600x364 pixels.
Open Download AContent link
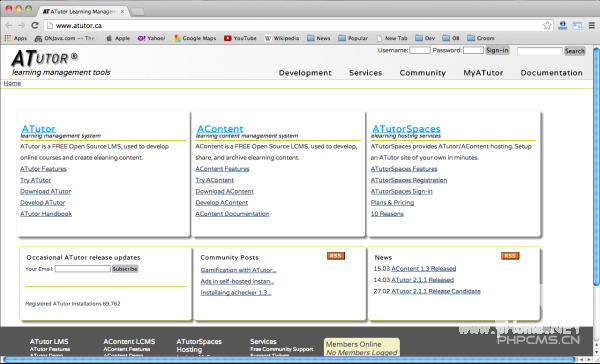pyautogui.click(x=225, y=191)
